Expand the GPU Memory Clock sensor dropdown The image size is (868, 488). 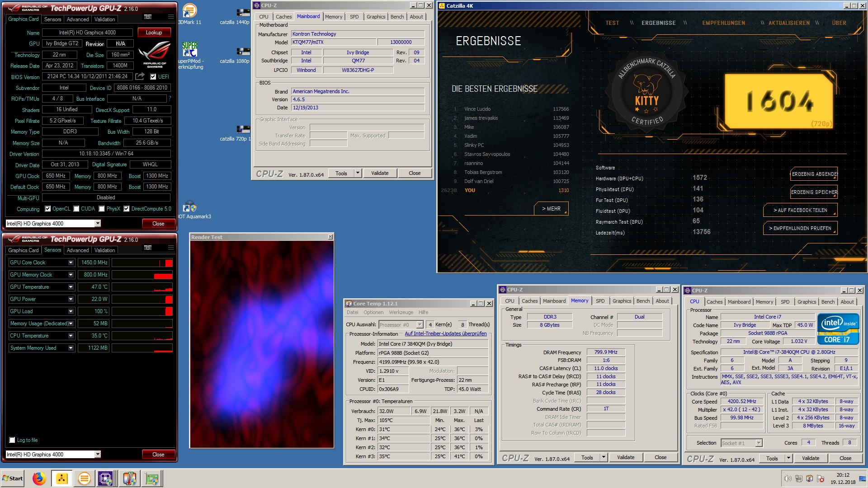tap(71, 275)
